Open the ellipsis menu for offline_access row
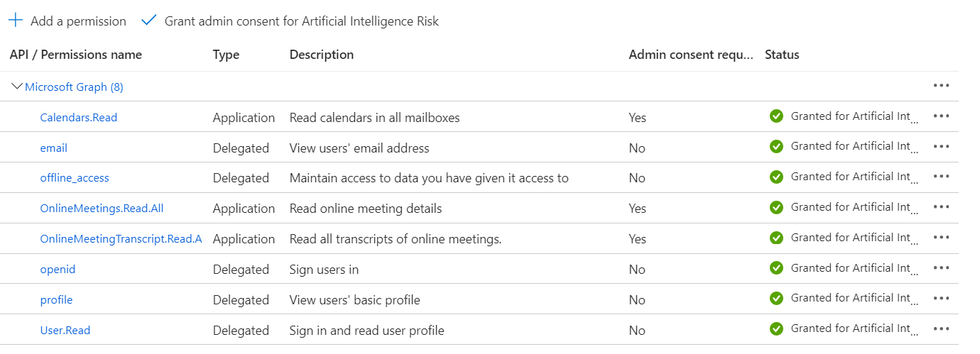Viewport: 980px width, 354px height. [942, 177]
